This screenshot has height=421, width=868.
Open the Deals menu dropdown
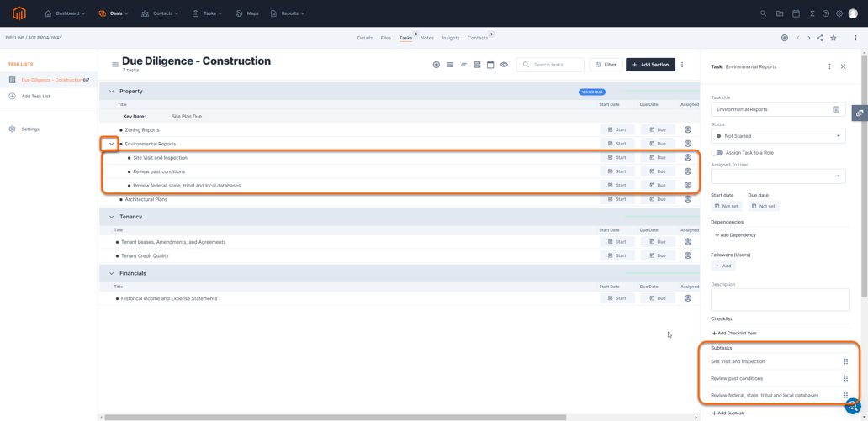114,13
